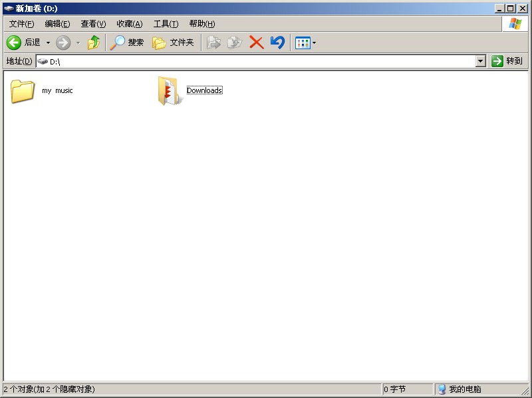This screenshot has width=532, height=398.
Task: Click the drive icon in address bar
Action: [x=43, y=61]
